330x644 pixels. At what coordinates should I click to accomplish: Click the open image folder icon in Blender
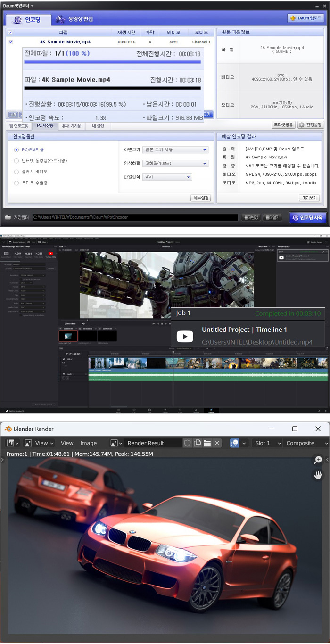pyautogui.click(x=207, y=443)
